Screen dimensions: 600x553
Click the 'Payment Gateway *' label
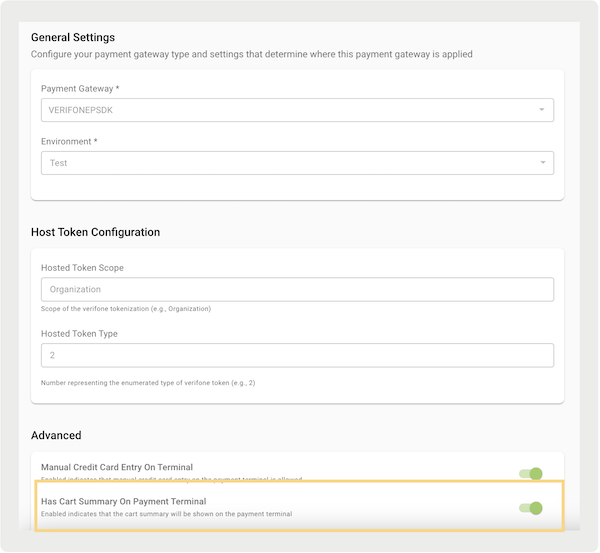click(80, 89)
